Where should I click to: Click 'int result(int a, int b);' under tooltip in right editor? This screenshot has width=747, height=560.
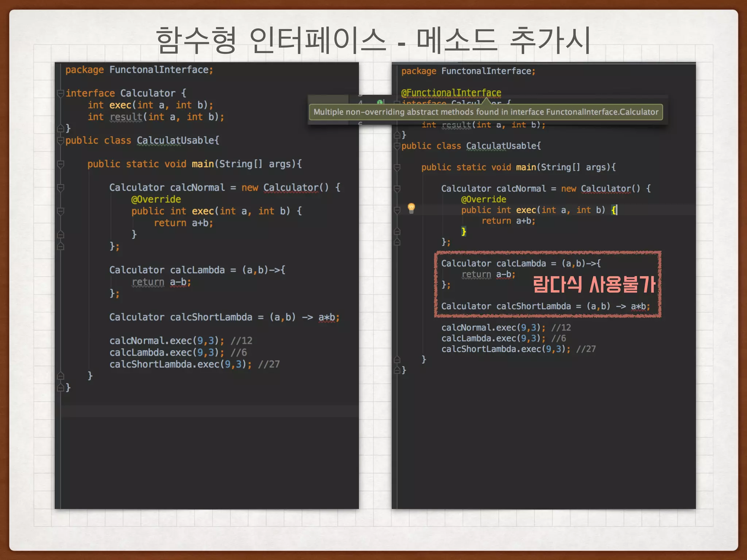tap(483, 125)
